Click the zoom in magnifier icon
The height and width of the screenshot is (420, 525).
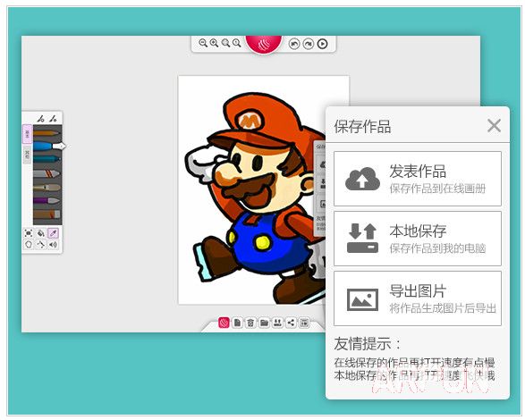coord(214,43)
